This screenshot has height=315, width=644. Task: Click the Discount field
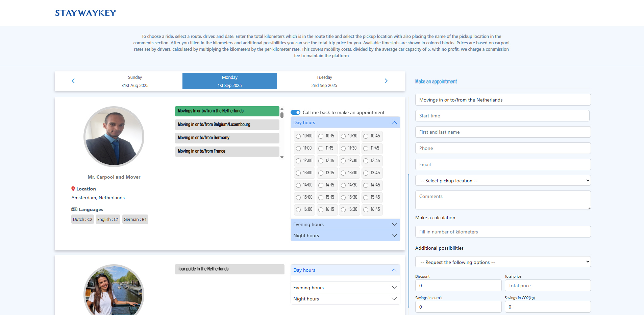pyautogui.click(x=458, y=286)
